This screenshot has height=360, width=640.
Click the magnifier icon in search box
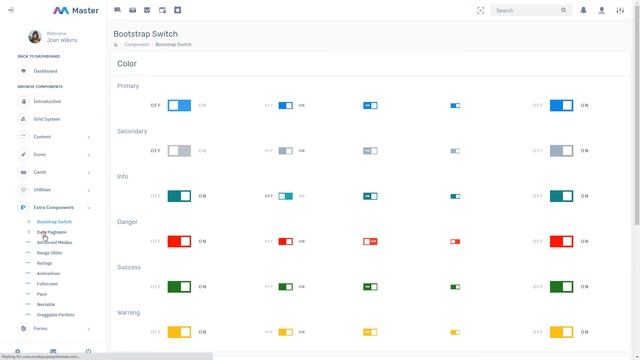tap(564, 11)
